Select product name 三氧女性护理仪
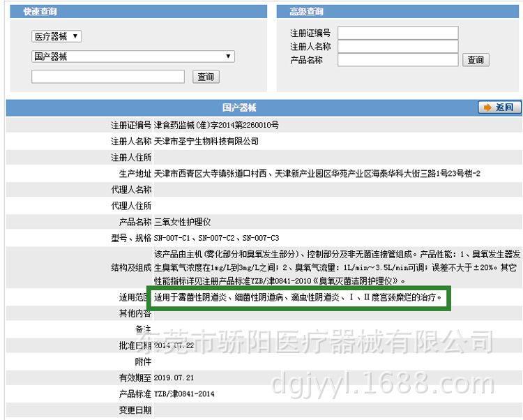523x420 pixels. 182,222
